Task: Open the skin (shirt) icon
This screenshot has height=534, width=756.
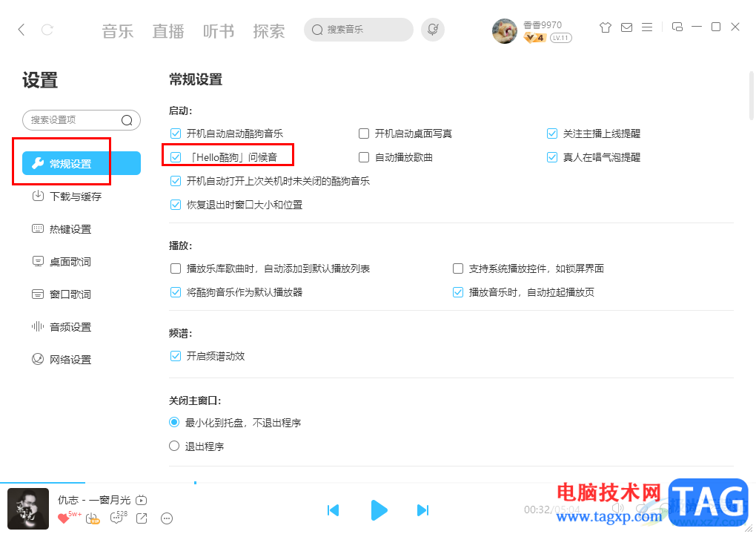Action: pyautogui.click(x=605, y=27)
